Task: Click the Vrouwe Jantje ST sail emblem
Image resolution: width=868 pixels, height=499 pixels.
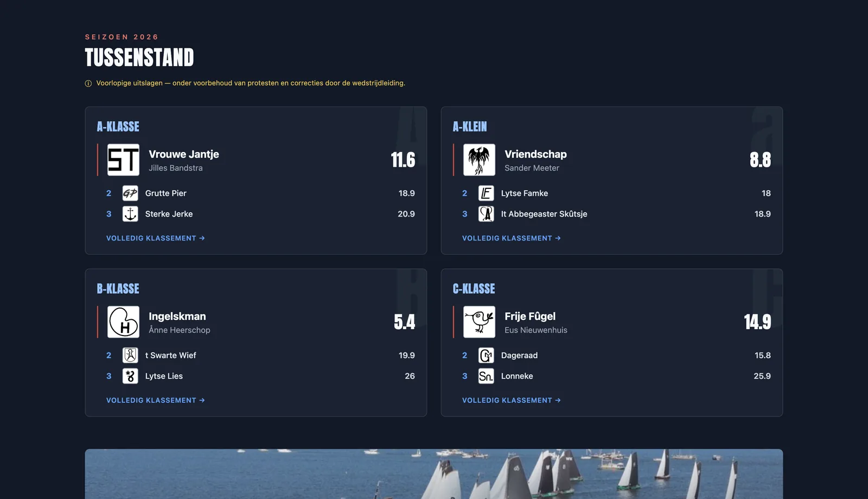Action: (x=123, y=160)
